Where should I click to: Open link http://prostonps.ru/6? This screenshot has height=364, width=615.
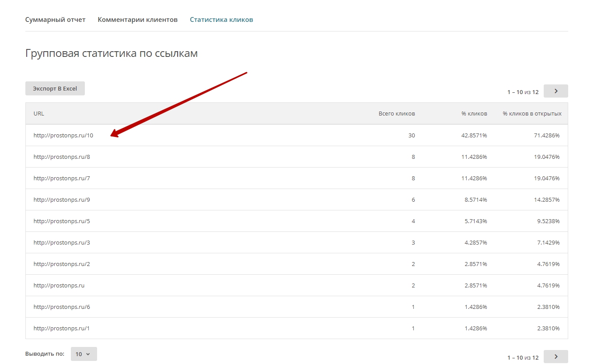click(x=62, y=307)
